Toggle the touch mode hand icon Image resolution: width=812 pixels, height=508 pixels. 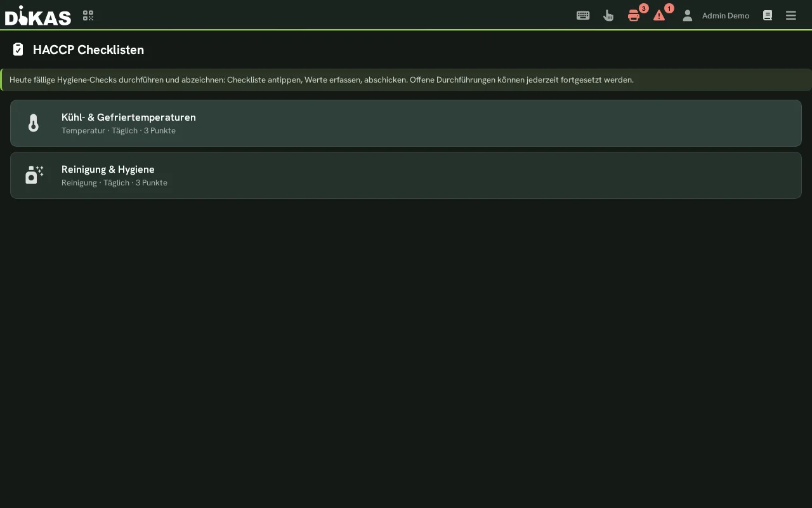608,15
